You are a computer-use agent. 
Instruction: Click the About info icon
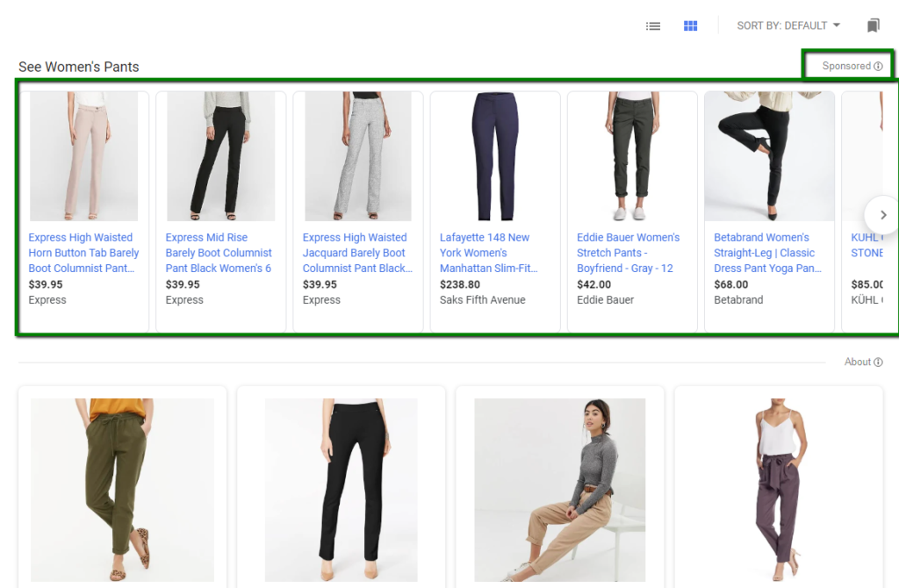click(878, 362)
